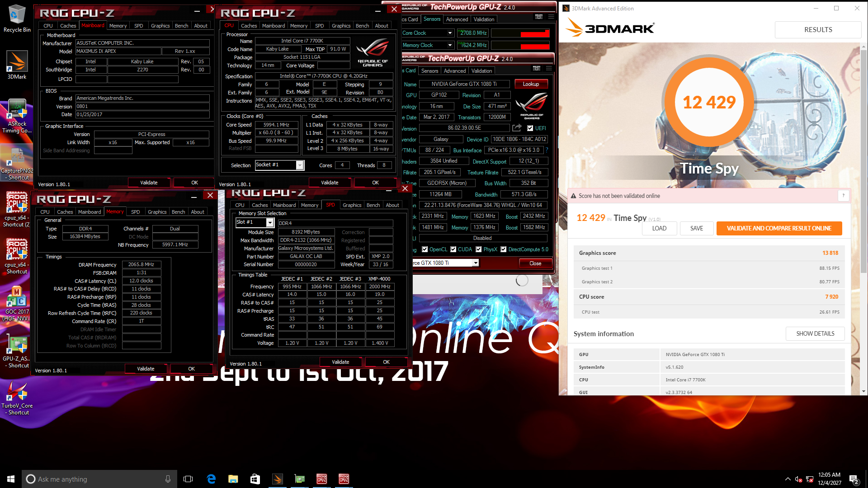Image resolution: width=868 pixels, height=488 pixels.
Task: Toggle the UEFI checkbox in GPU-Z
Action: pyautogui.click(x=530, y=128)
